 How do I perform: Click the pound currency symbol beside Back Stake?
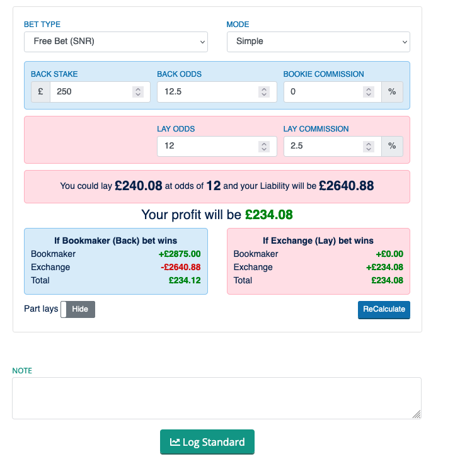40,91
